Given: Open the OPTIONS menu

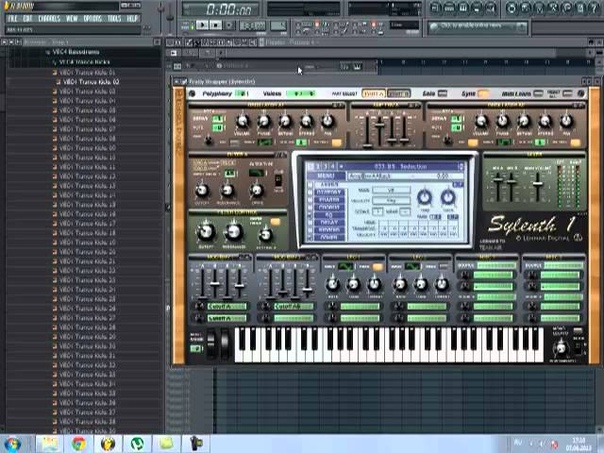Looking at the screenshot, I should (x=92, y=18).
